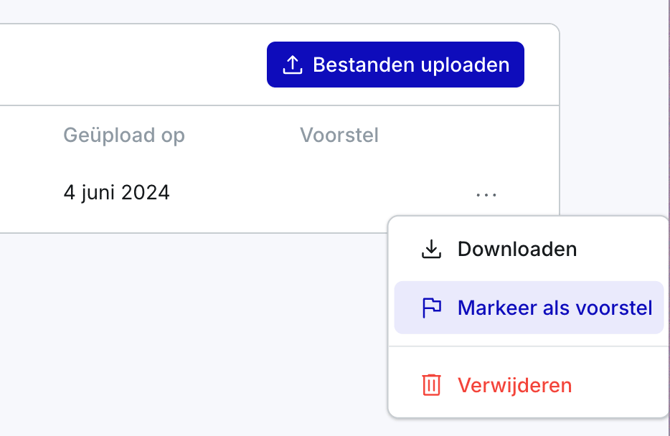
Task: Click the download tray icon in menu
Action: tap(431, 249)
